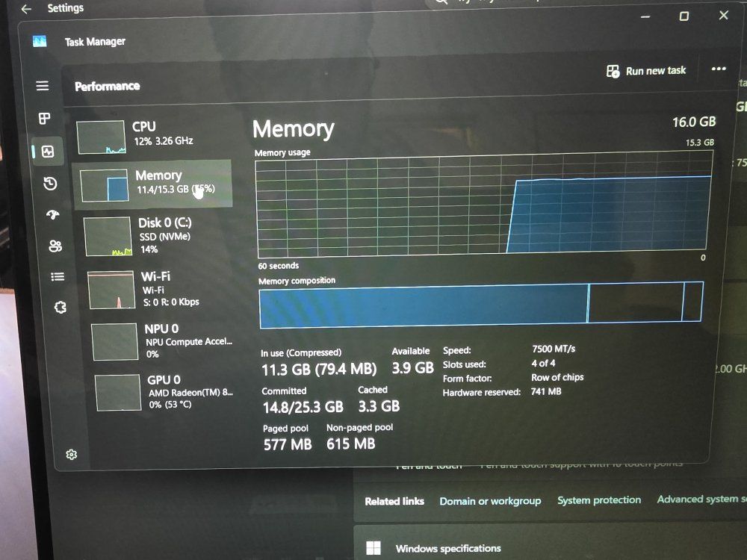Open the three-dot more options menu

click(x=719, y=69)
